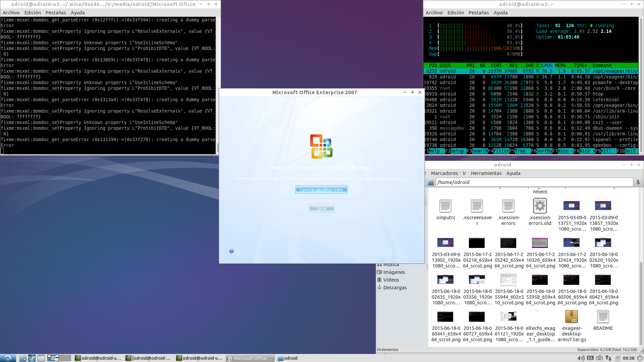Click the power logout icon
The width and height of the screenshot is (644, 362).
pyautogui.click(x=640, y=358)
